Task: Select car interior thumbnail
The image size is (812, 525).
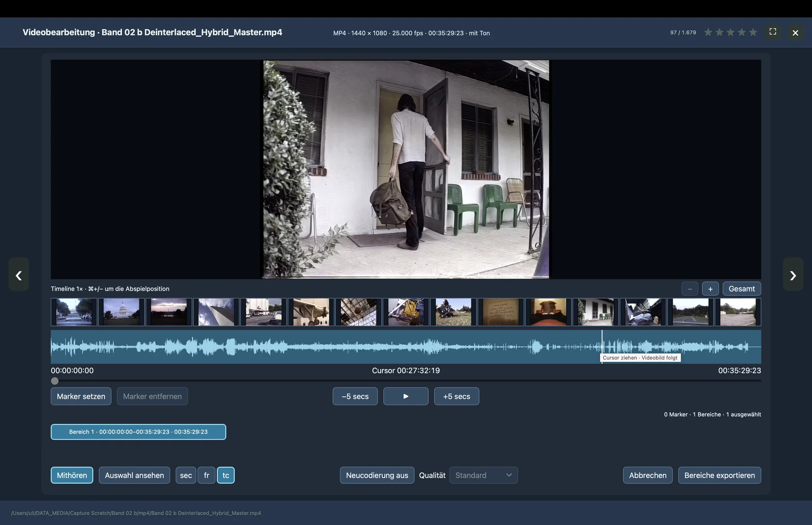Action: 643,312
